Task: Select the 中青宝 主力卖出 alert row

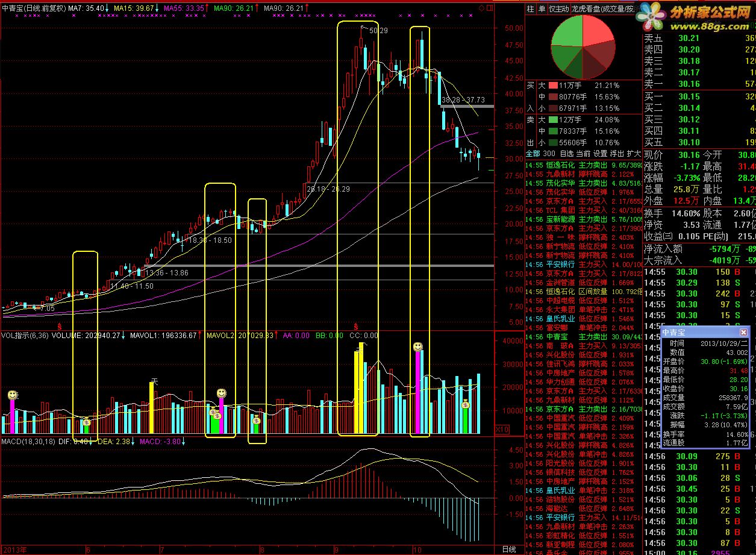Action: click(584, 336)
